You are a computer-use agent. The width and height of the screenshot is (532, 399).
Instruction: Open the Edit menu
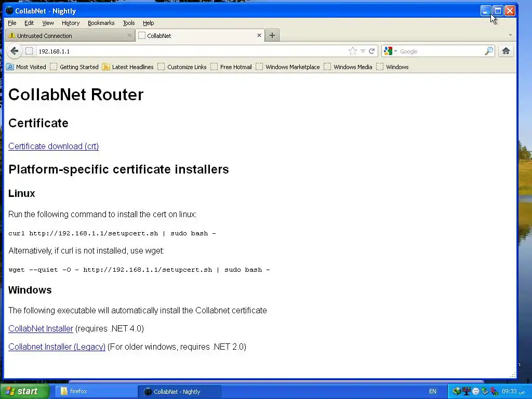29,23
